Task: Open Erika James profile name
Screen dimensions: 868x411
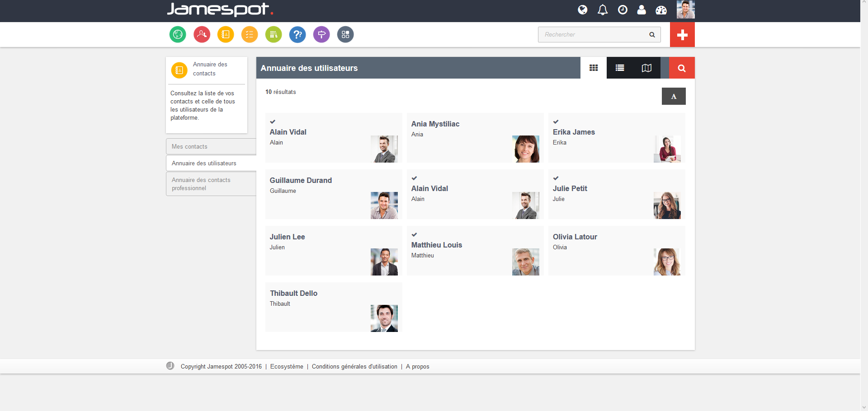Action: 574,132
